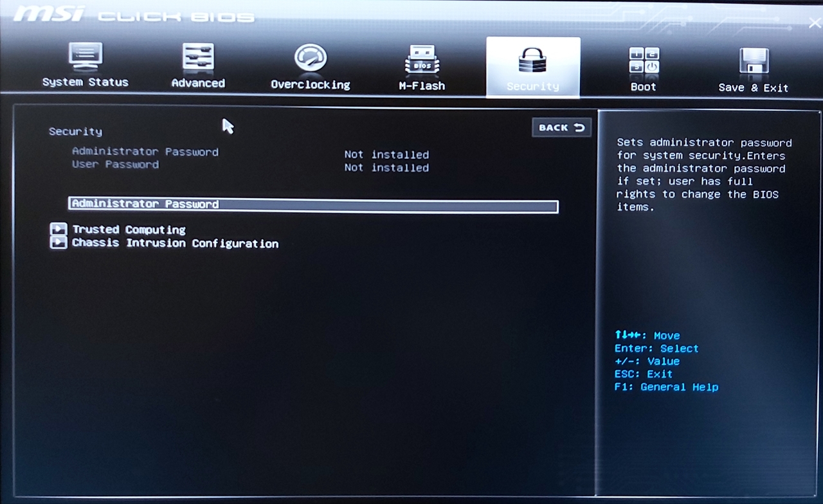This screenshot has width=823, height=504.
Task: Click the System Status monitor icon
Action: [x=85, y=57]
